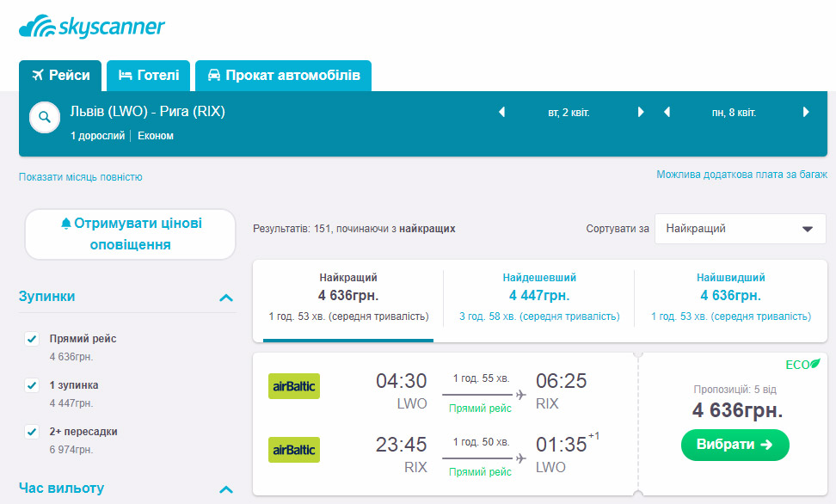Viewport: 836px width, 504px height.
Task: Open Можлива додаткова плата за багаж link
Action: [741, 175]
